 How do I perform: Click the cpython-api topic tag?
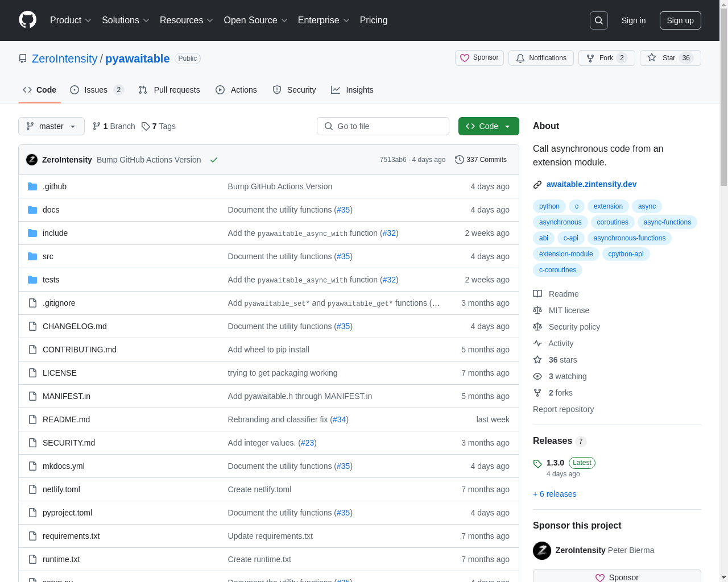[x=626, y=254]
